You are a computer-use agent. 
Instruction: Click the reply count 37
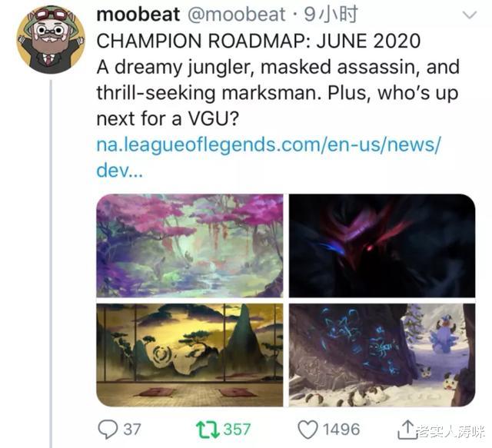[132, 430]
